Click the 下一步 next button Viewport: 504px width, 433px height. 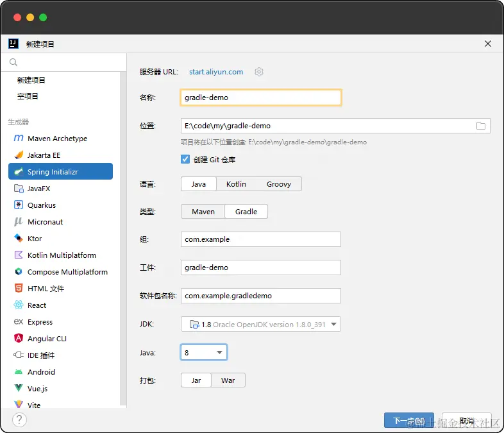(x=409, y=420)
